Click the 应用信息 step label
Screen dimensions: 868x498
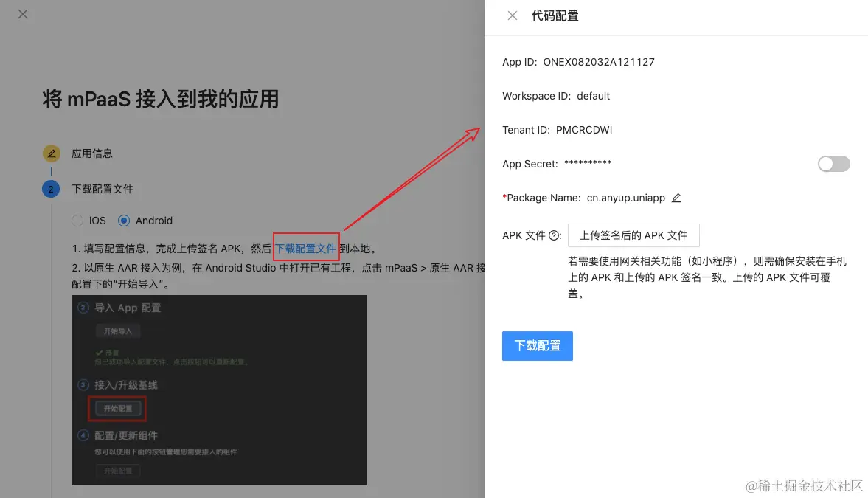(92, 153)
